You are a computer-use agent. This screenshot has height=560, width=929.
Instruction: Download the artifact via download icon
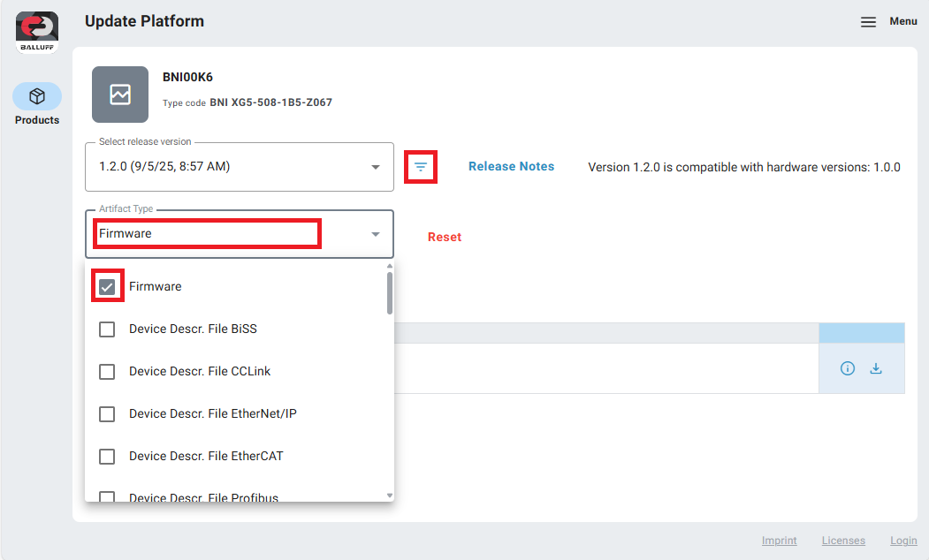click(876, 368)
